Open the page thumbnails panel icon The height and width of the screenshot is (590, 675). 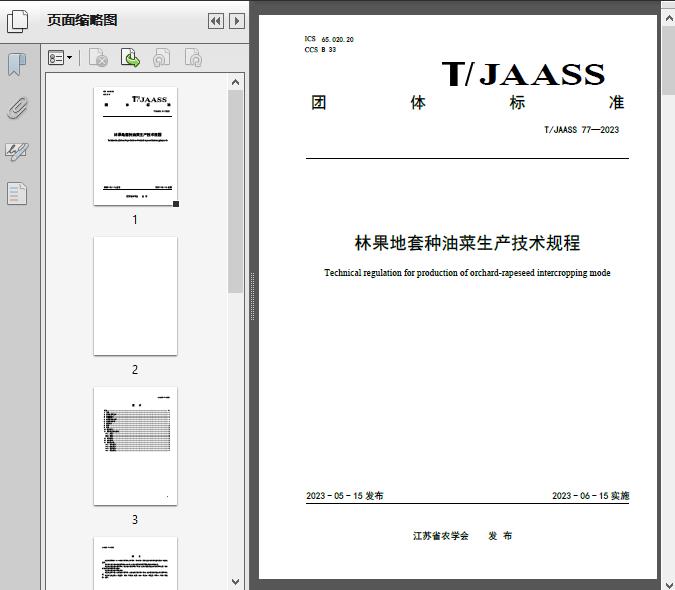click(17, 20)
